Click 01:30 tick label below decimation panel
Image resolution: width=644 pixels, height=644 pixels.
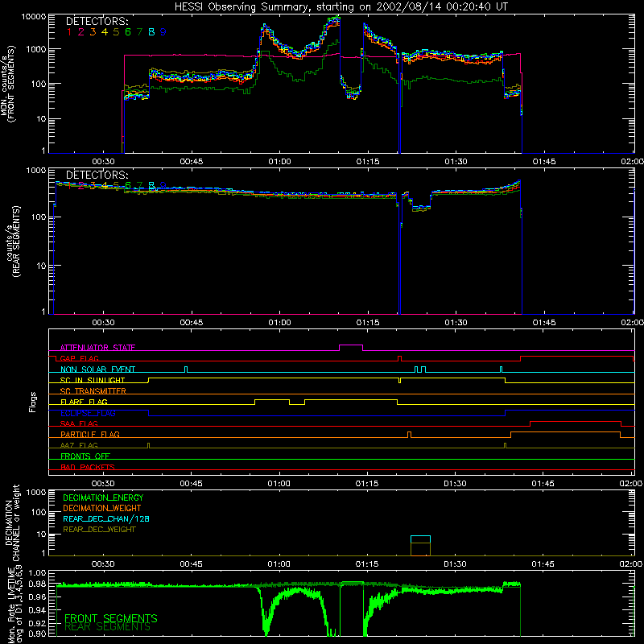(x=455, y=564)
